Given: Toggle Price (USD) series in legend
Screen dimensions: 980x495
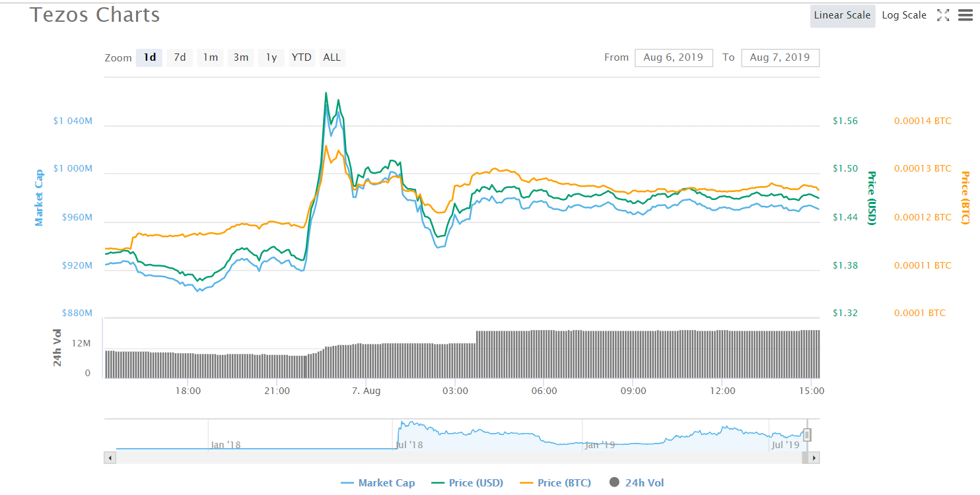Looking at the screenshot, I should click(467, 483).
